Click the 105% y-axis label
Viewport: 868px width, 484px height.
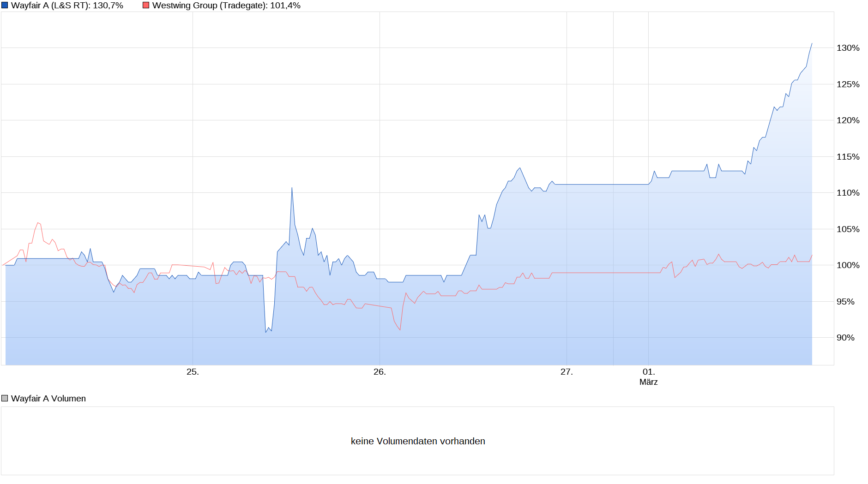pyautogui.click(x=848, y=229)
